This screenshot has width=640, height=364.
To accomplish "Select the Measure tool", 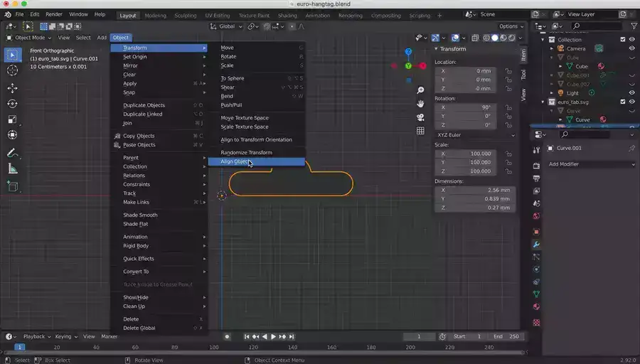I will [x=12, y=169].
